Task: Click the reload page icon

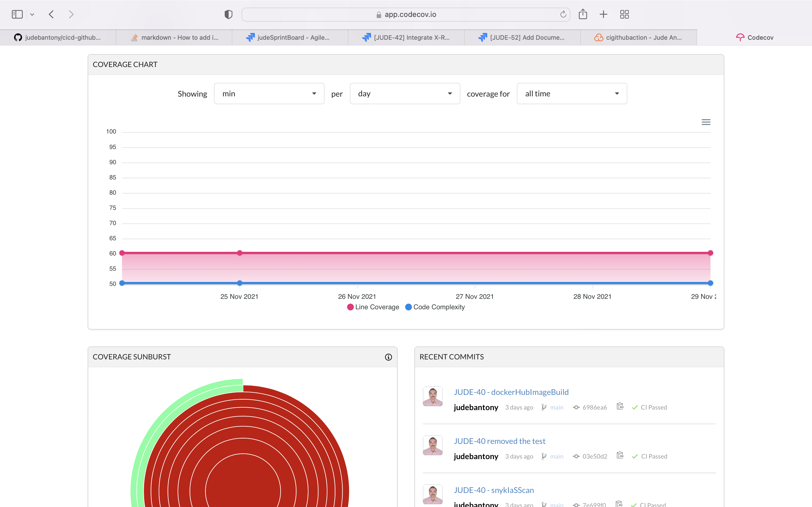Action: click(563, 14)
